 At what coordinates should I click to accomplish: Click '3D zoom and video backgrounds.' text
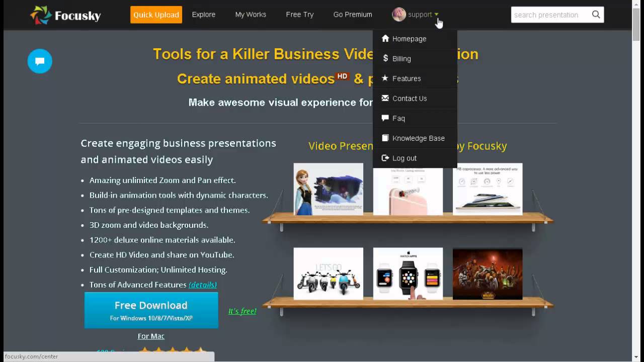pyautogui.click(x=149, y=225)
